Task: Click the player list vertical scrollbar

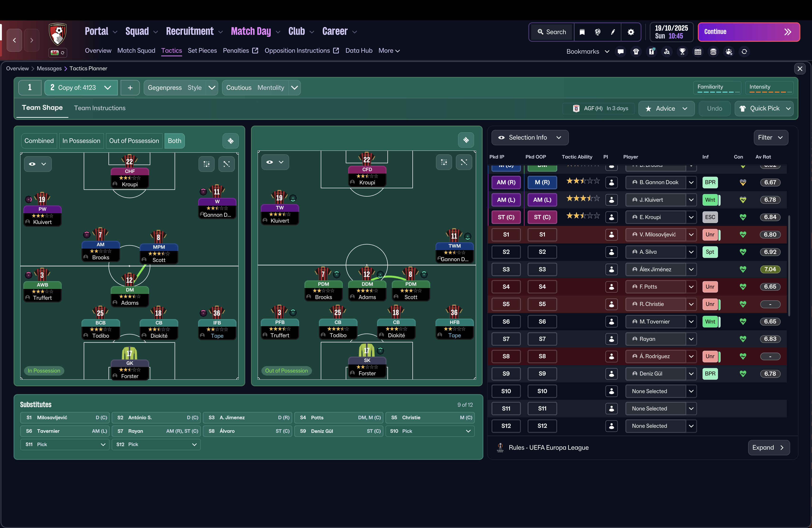Action: (789, 265)
